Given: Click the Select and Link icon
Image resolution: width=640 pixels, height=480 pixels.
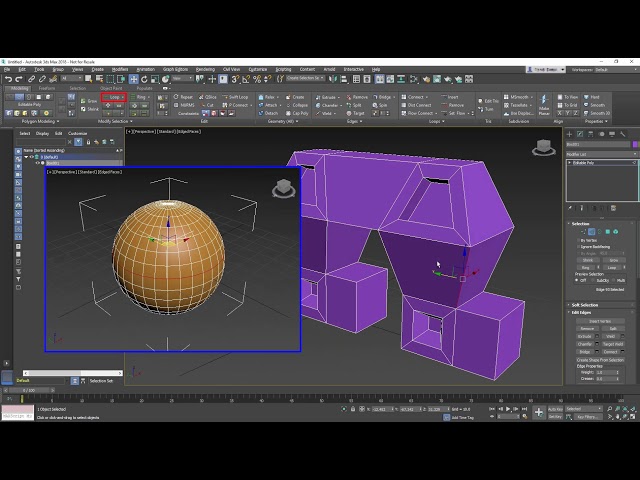Looking at the screenshot, I should pos(31,79).
